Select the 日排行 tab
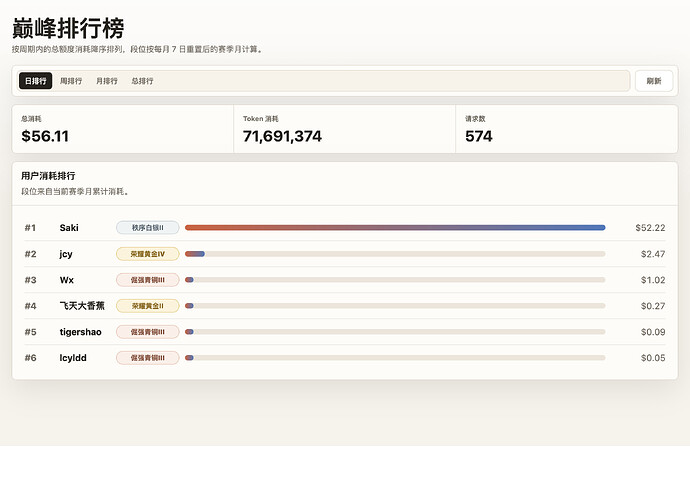The width and height of the screenshot is (690, 480). click(36, 81)
